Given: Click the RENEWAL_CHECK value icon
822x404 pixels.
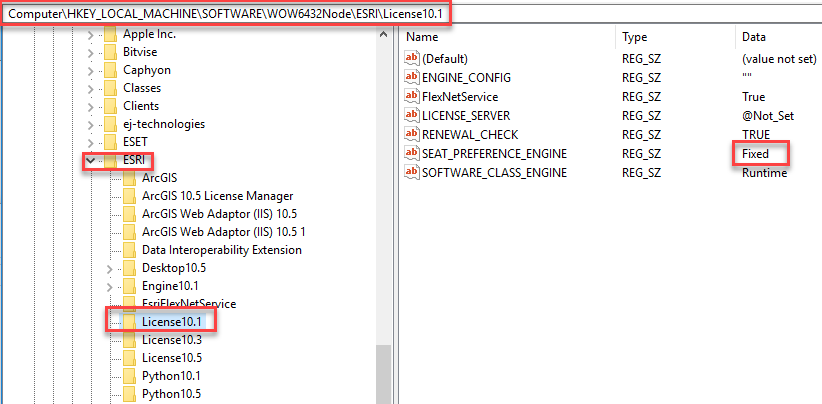Looking at the screenshot, I should (412, 134).
